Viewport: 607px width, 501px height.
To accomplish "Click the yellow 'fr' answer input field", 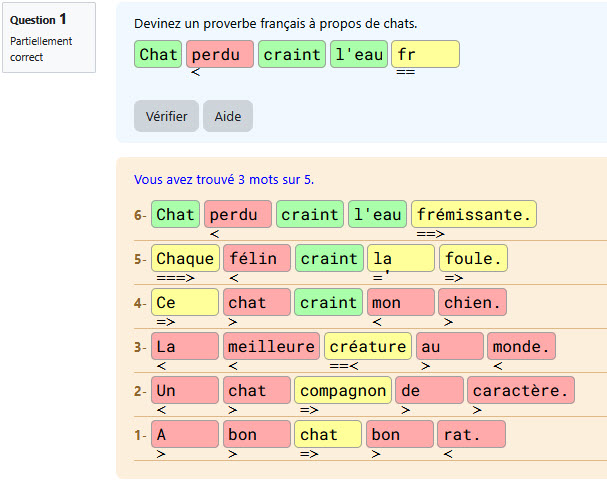I will coord(425,54).
